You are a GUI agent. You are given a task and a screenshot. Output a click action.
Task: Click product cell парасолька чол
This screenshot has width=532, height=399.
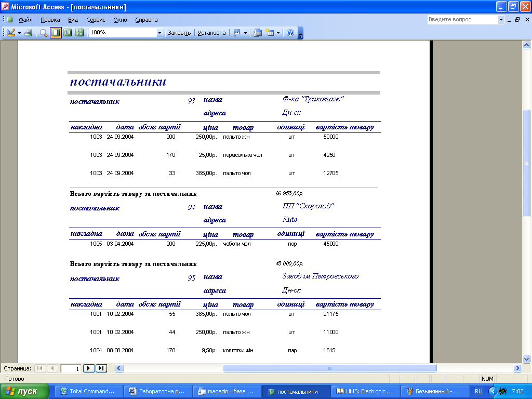tap(242, 155)
